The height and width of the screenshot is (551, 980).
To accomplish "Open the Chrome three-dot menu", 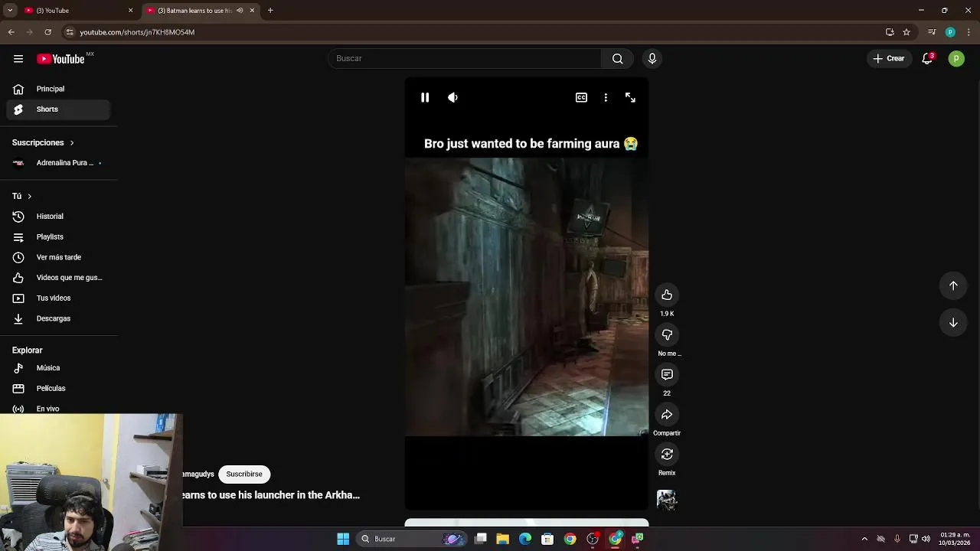I will (969, 32).
